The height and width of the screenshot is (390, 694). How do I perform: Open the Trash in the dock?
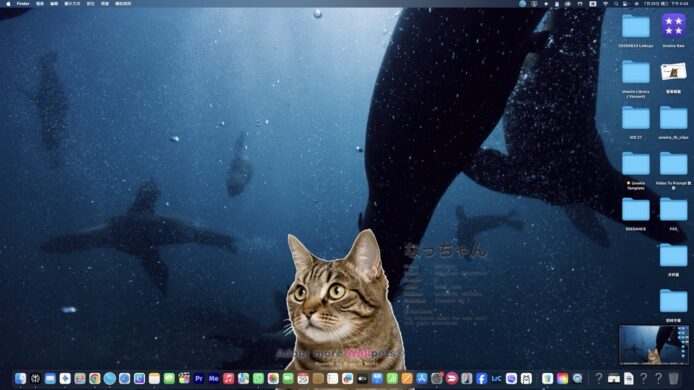pyautogui.click(x=673, y=378)
